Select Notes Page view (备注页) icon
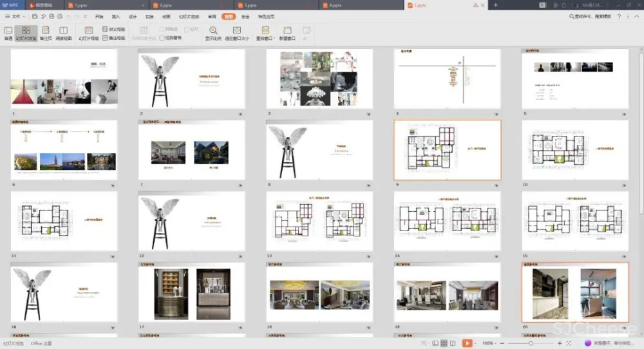Viewport: 644px width, 349px height. point(45,30)
